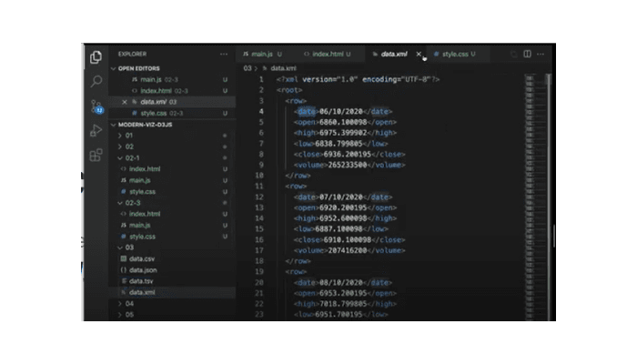Click the 08/10/2020 date value
This screenshot has width=637, height=364.
click(x=341, y=283)
